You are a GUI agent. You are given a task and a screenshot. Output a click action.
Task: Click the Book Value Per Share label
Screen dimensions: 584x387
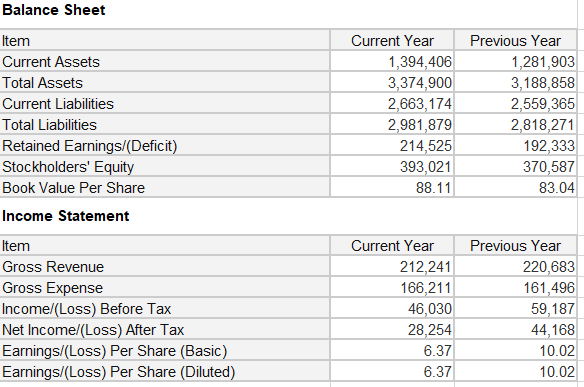pos(73,188)
